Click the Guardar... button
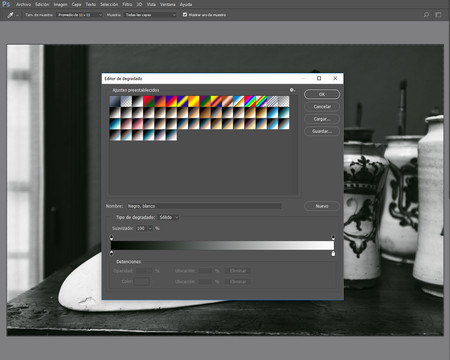Screen dimensions: 450x360 tap(322, 131)
